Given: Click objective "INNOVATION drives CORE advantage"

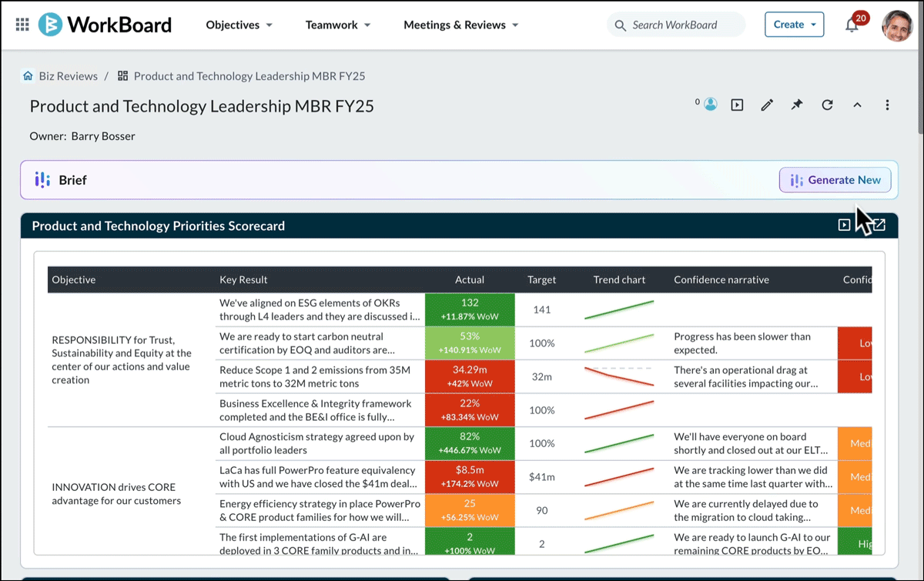Looking at the screenshot, I should coord(116,494).
